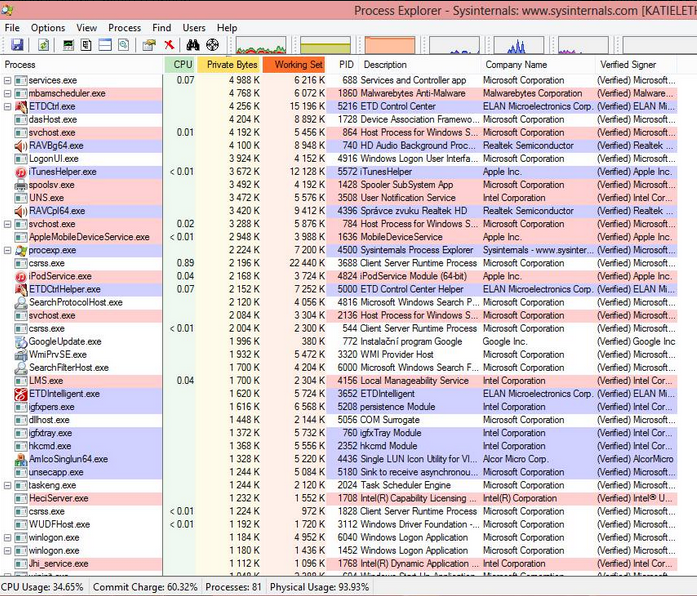Click the 'CPU Usage: 34.65%' status entry
Image resolution: width=697 pixels, height=596 pixels.
[x=43, y=587]
